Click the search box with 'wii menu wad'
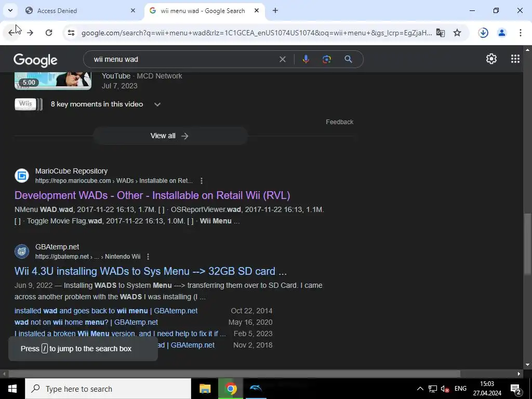 (x=183, y=59)
